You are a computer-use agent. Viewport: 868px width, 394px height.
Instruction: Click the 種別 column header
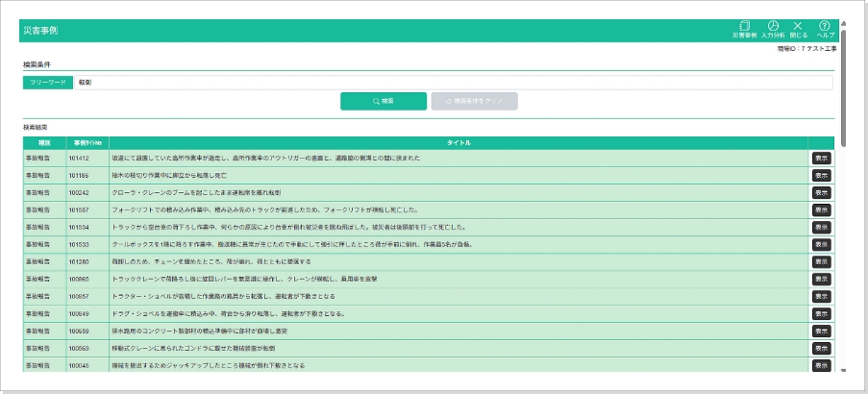click(x=44, y=142)
